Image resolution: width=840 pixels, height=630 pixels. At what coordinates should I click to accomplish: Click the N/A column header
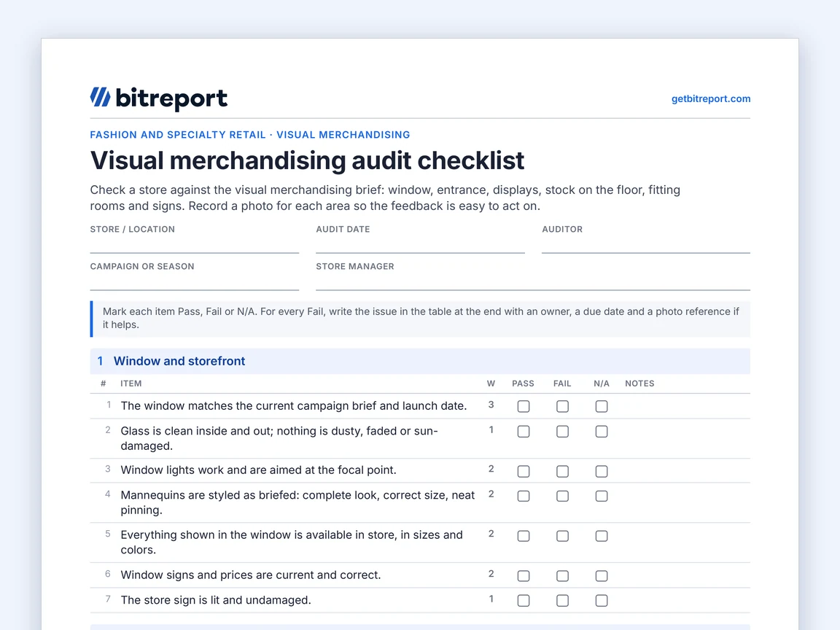point(601,384)
